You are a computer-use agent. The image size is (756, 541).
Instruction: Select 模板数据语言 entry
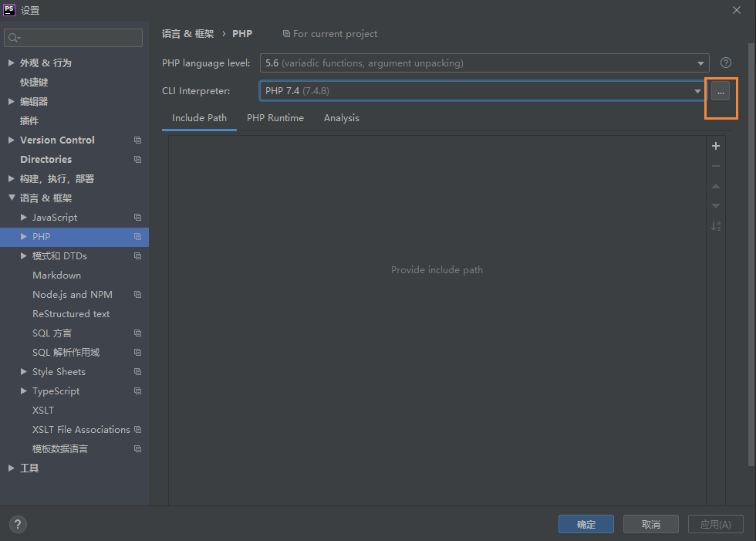(60, 449)
